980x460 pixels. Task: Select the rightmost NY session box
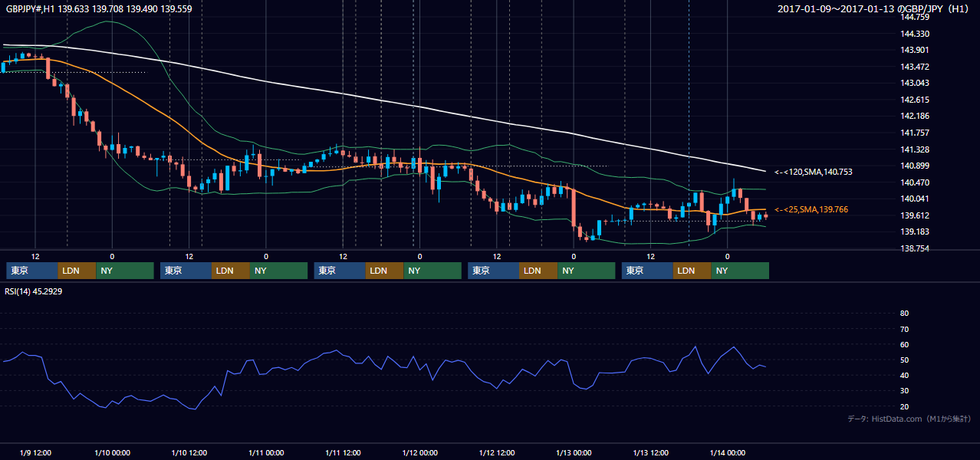[x=741, y=271]
